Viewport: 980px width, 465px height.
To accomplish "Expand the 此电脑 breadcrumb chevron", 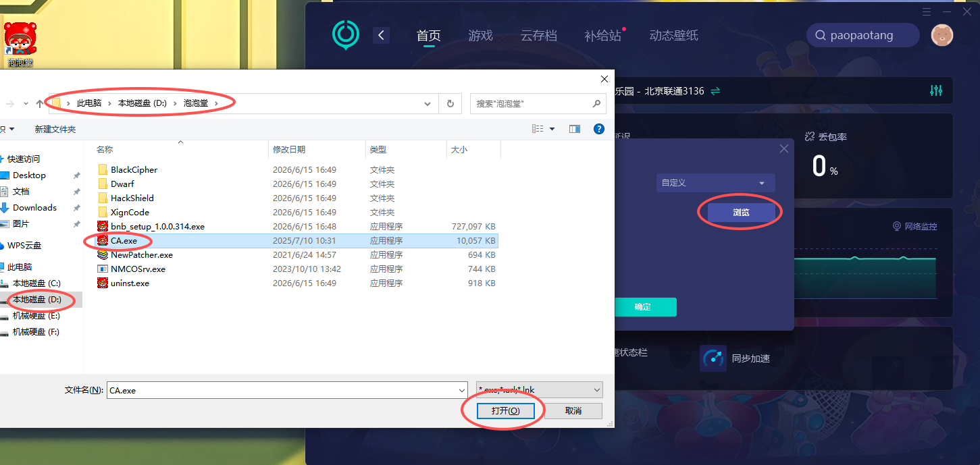I will point(110,103).
